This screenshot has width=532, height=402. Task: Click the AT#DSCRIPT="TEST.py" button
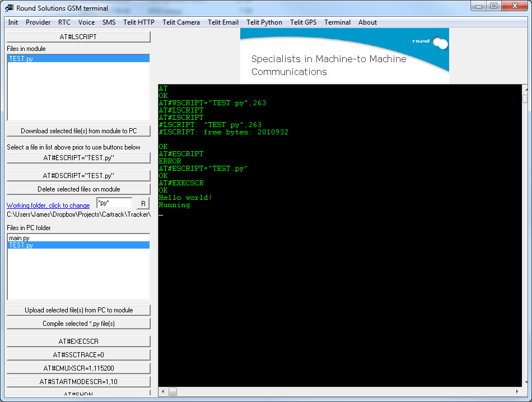78,176
